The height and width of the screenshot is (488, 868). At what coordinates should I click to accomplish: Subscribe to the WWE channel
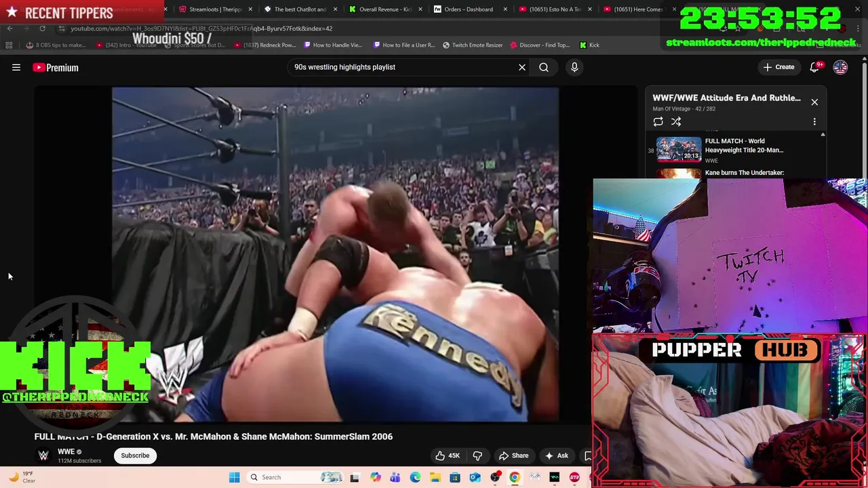tap(135, 455)
